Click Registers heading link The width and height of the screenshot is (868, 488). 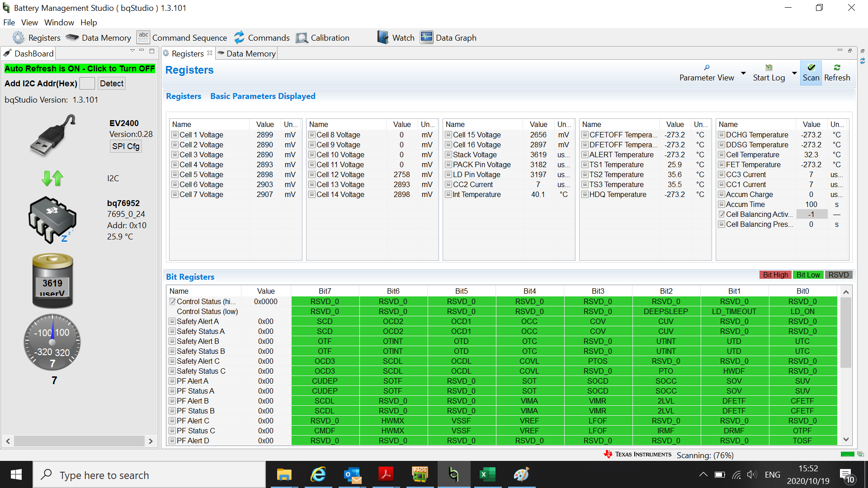[x=184, y=96]
